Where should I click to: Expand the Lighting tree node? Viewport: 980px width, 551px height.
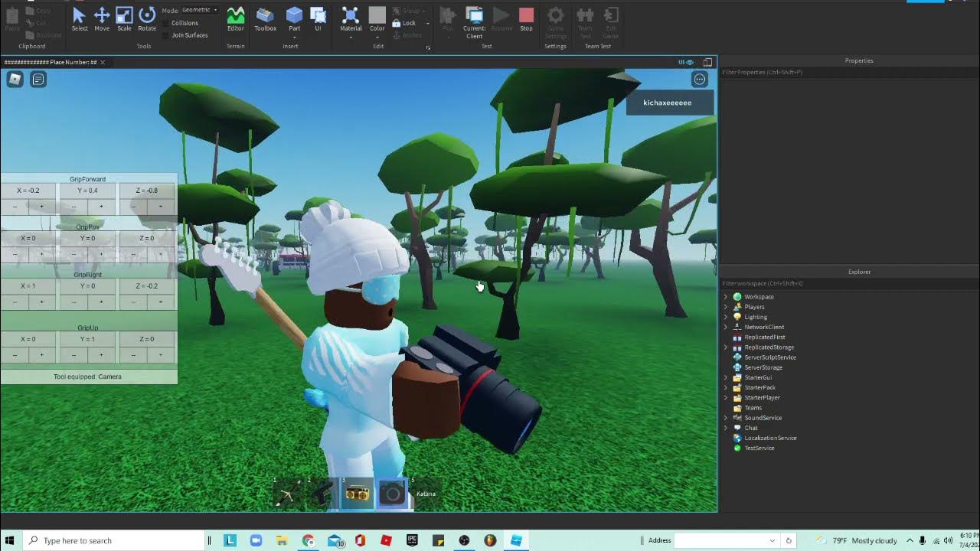(726, 317)
